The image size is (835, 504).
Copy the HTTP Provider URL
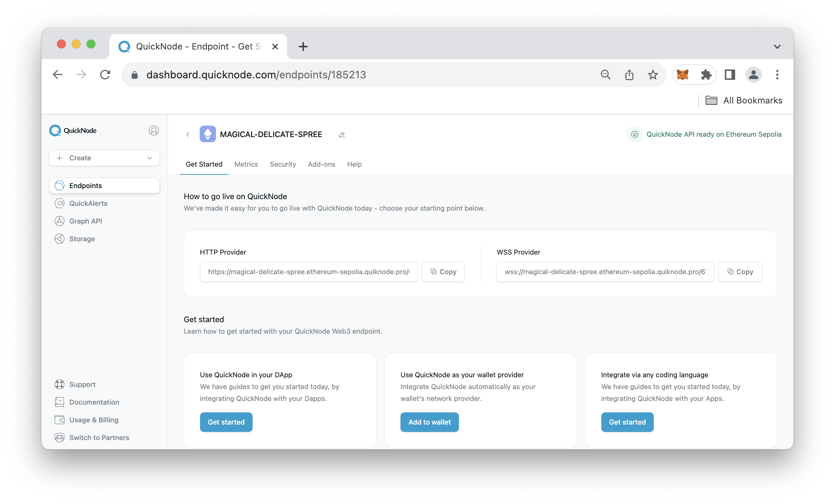tap(444, 271)
